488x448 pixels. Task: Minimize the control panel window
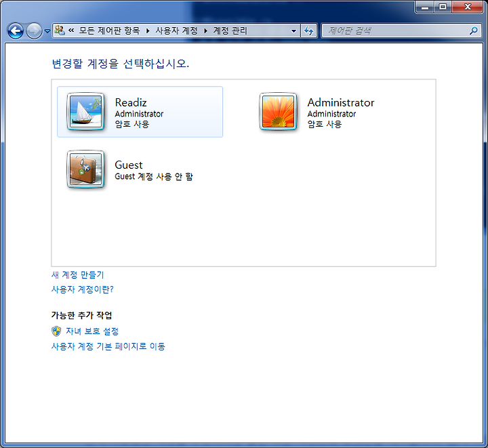tap(425, 7)
